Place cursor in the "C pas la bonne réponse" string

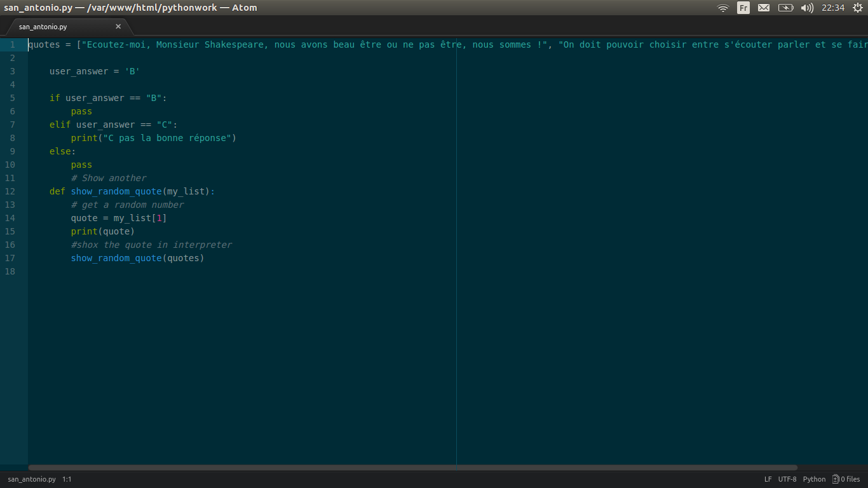(168, 138)
